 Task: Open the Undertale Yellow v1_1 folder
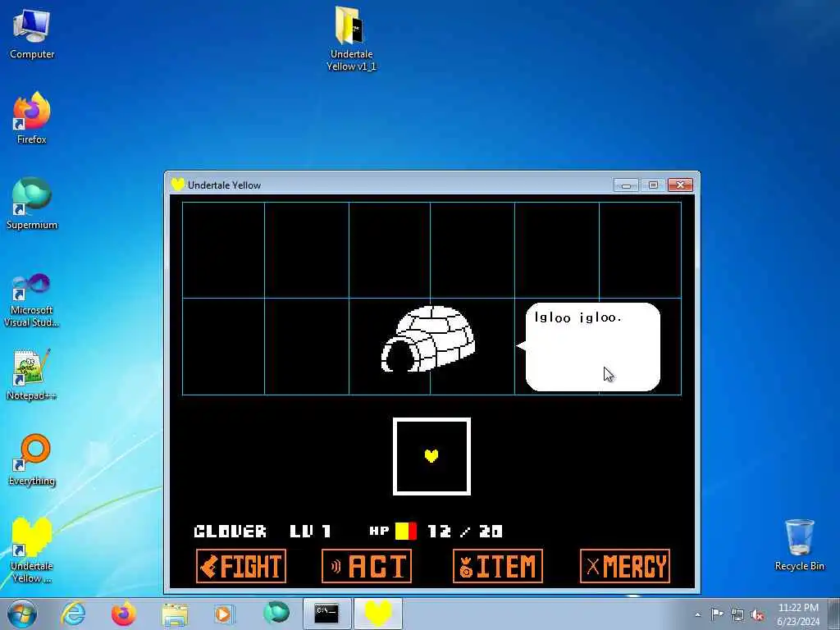351,39
